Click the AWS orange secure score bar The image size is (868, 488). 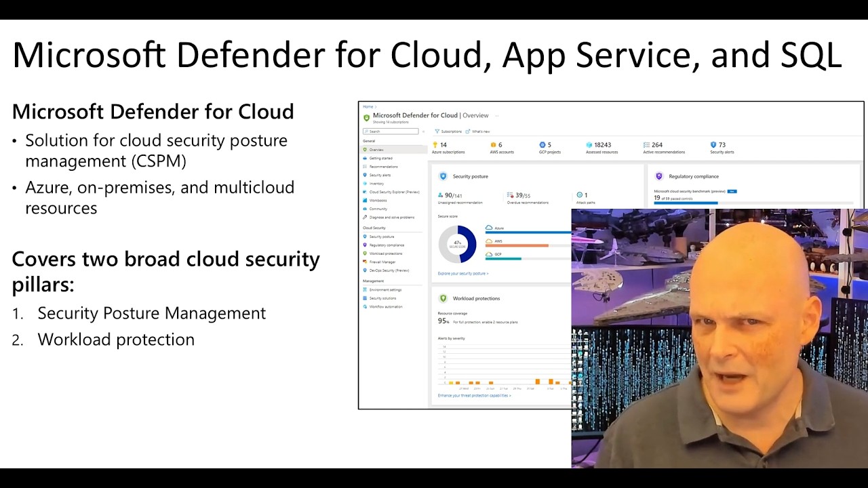coord(517,245)
